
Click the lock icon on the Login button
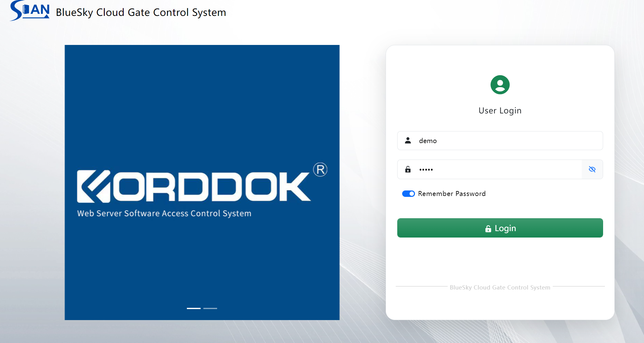pyautogui.click(x=488, y=229)
